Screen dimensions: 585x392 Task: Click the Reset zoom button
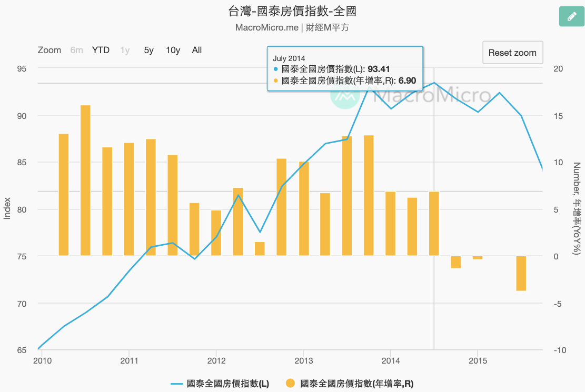[x=513, y=53]
